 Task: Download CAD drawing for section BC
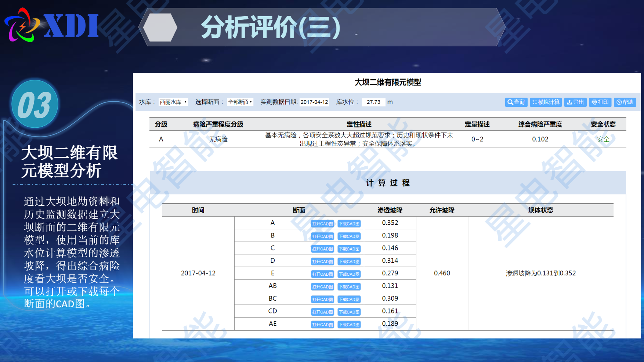pyautogui.click(x=349, y=299)
